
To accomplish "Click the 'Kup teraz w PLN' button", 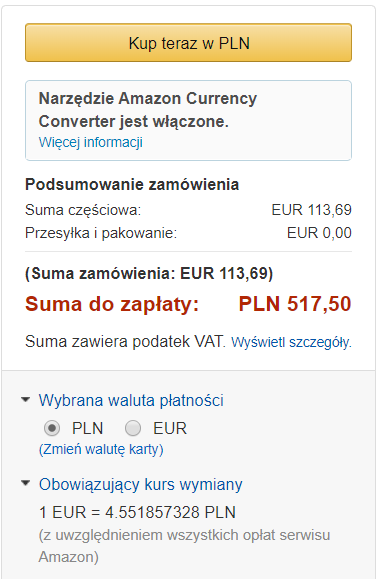I will [188, 43].
